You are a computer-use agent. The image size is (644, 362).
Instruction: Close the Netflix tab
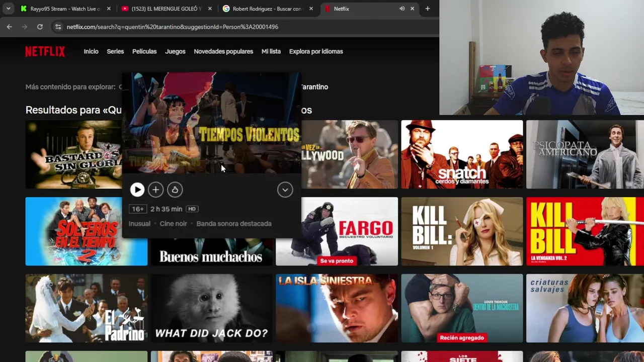(412, 9)
